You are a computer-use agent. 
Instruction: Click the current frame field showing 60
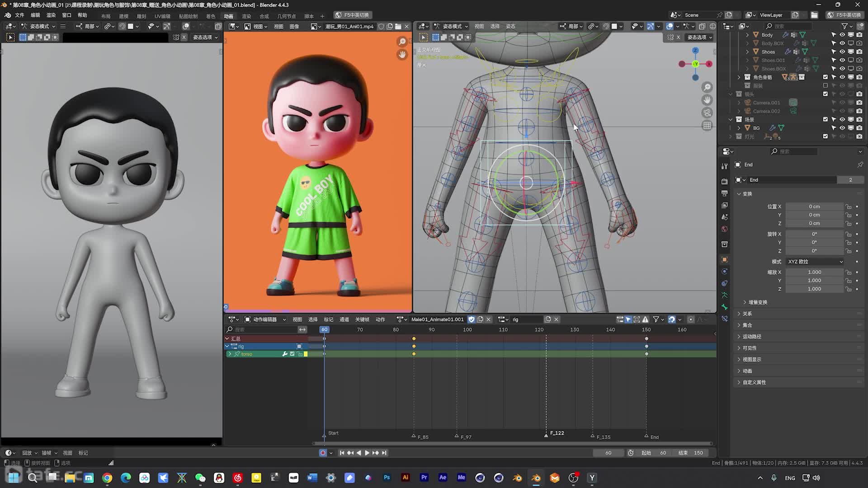[x=609, y=453]
